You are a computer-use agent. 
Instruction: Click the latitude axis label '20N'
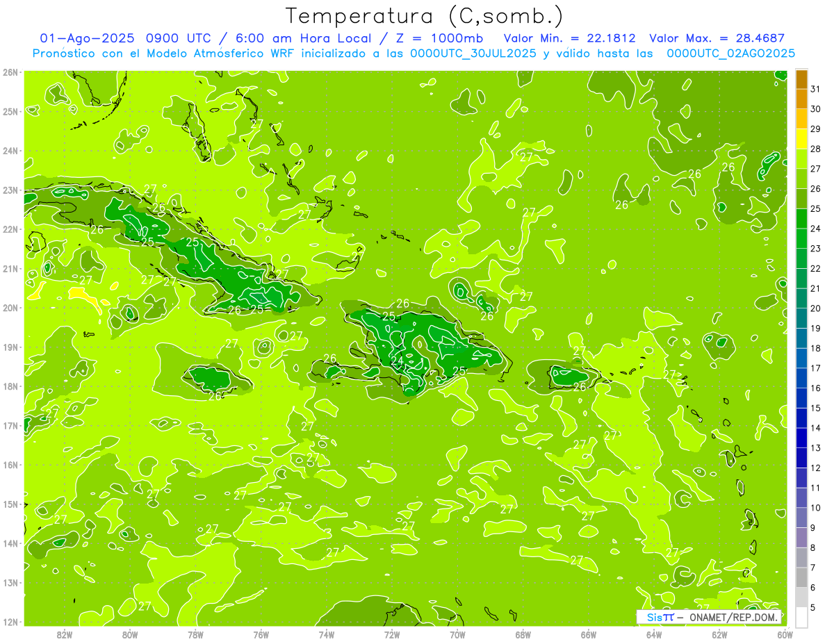pyautogui.click(x=10, y=308)
